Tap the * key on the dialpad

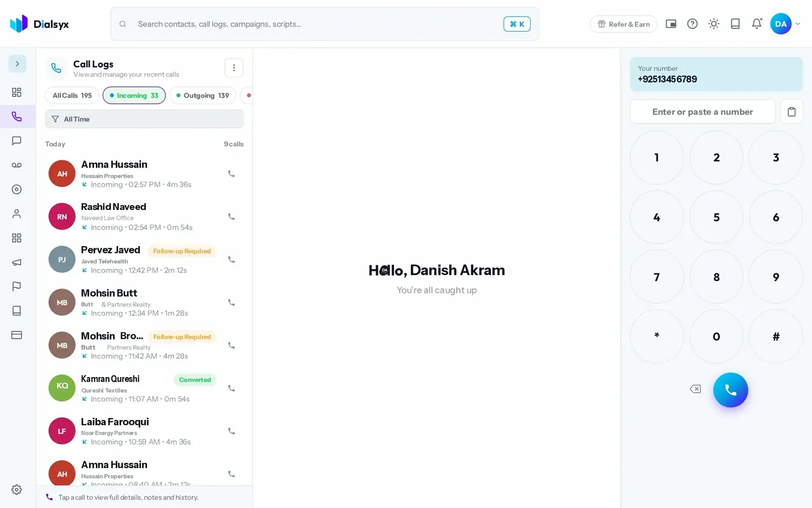click(x=656, y=336)
